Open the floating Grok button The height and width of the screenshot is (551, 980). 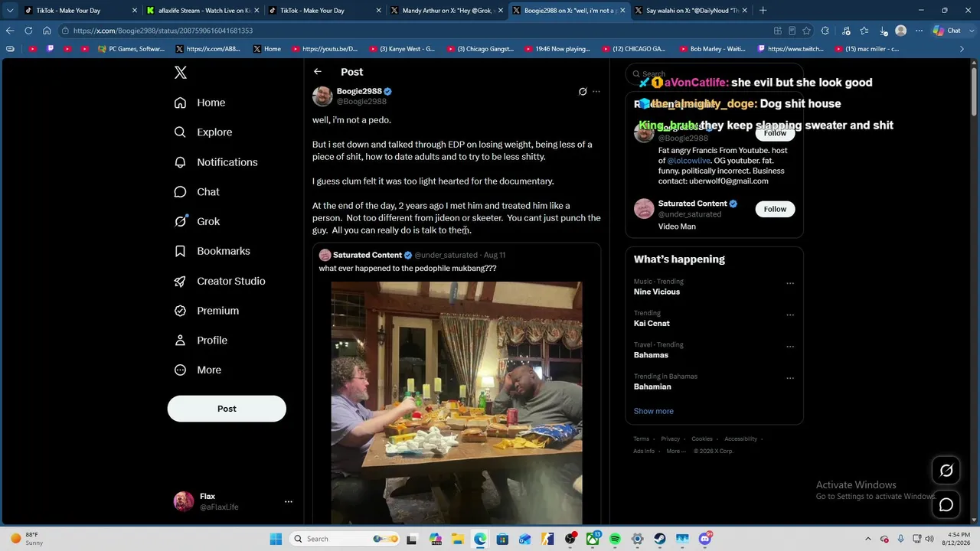pos(946,471)
